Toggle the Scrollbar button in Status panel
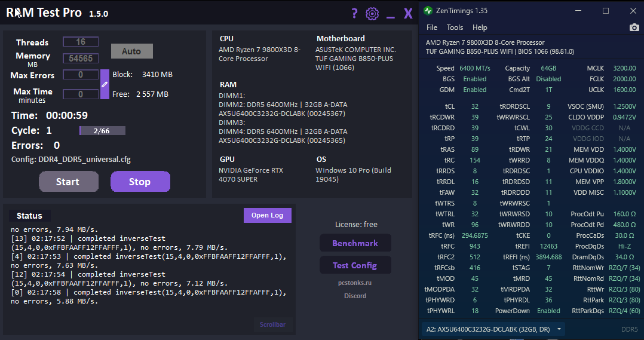The width and height of the screenshot is (644, 340). [x=272, y=324]
